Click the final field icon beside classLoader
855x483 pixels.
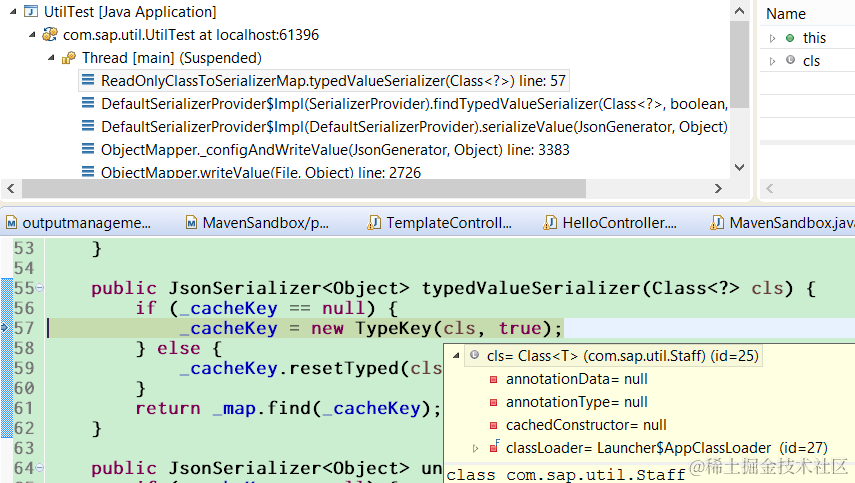[495, 446]
